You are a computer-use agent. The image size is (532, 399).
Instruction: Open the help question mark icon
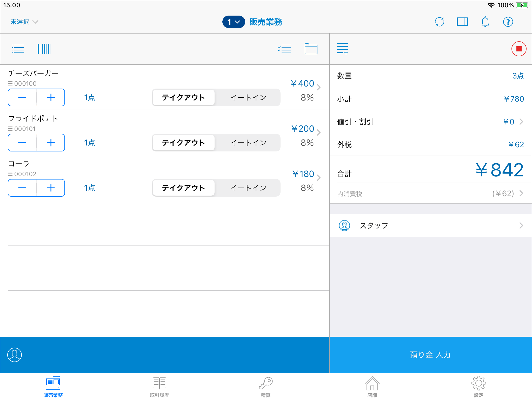tap(508, 22)
